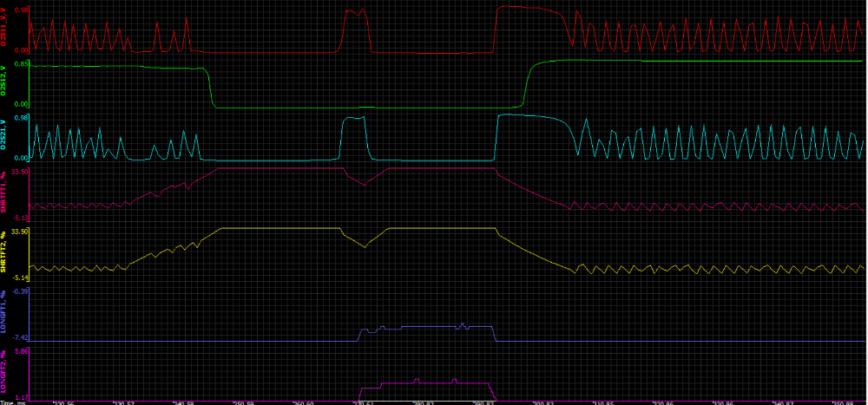Viewport: 868px width, 405px height.
Task: Click the V-shaped dip in SHRTFT1 trace
Action: [x=365, y=183]
